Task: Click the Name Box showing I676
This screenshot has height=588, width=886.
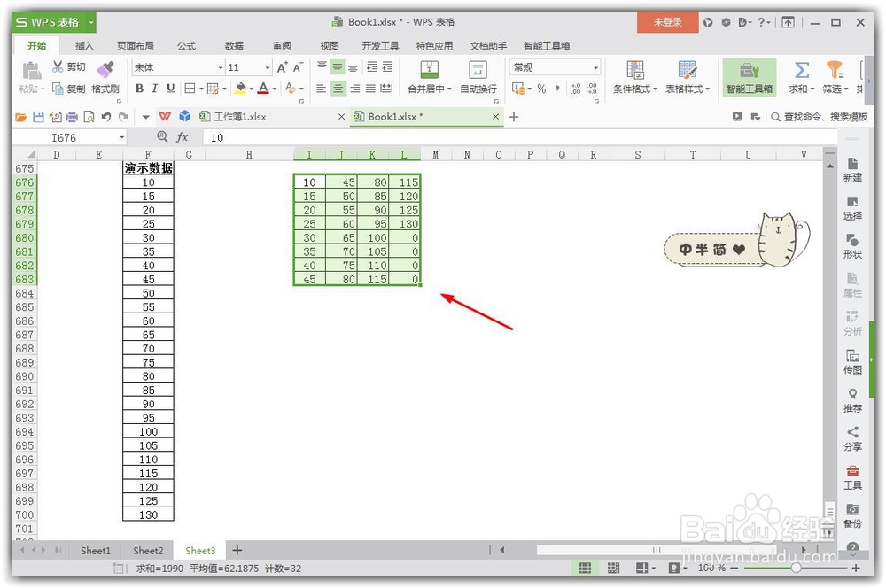Action: 68,138
